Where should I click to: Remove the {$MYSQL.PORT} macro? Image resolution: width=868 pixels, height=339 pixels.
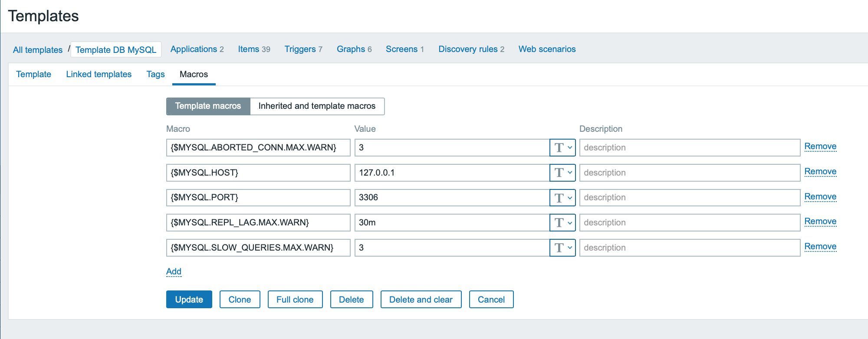(820, 197)
